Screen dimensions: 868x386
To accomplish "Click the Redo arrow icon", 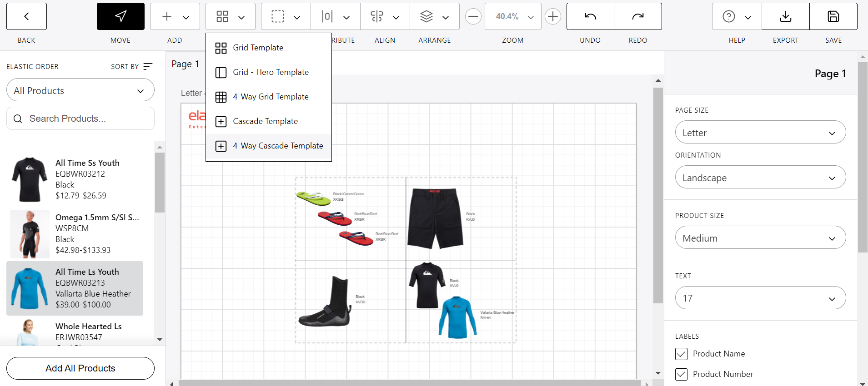I will pos(637,17).
